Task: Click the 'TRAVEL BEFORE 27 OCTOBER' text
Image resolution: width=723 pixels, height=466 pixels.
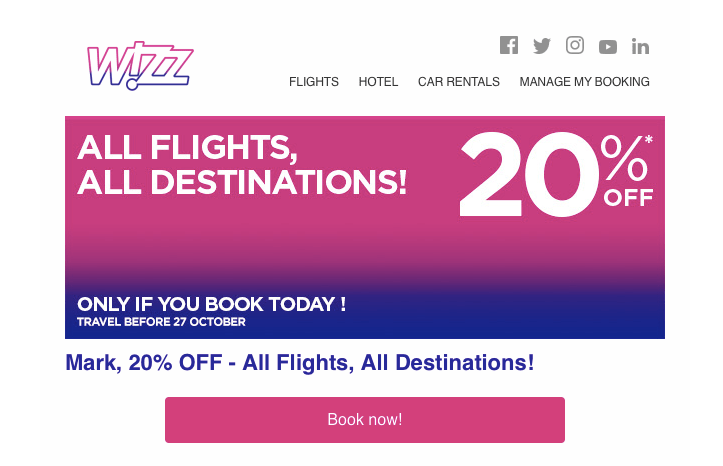Action: 161,322
